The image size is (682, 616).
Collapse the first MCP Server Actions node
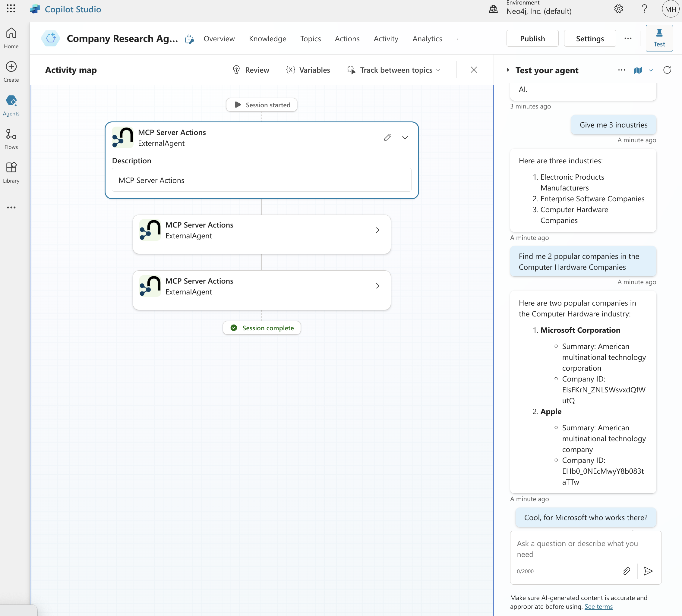(x=405, y=138)
